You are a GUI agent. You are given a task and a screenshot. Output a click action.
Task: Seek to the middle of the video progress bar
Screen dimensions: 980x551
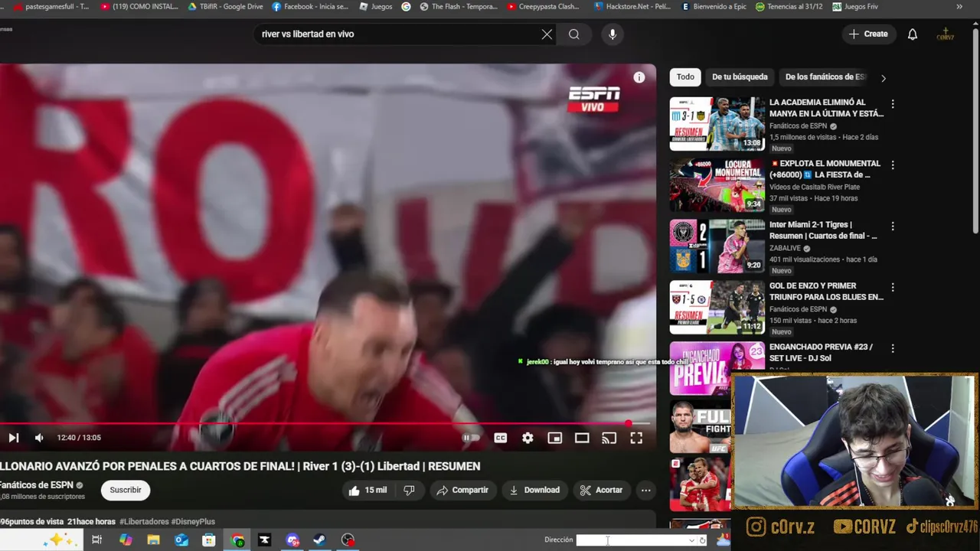pyautogui.click(x=325, y=423)
